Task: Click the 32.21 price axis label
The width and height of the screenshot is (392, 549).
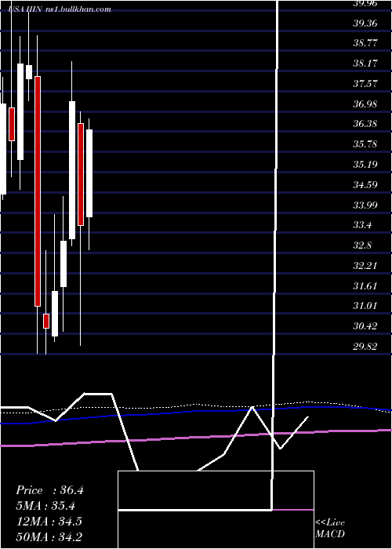Action: pyautogui.click(x=365, y=265)
